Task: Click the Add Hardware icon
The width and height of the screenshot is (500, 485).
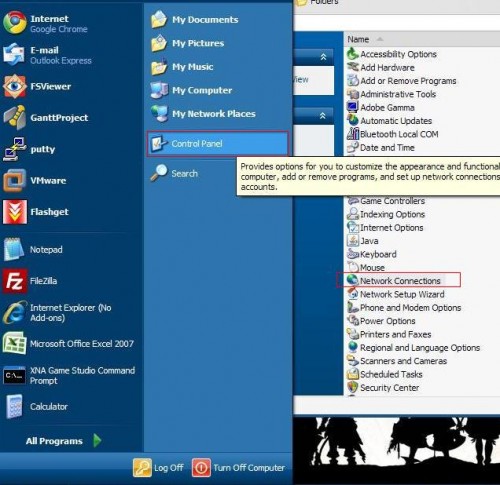Action: (353, 67)
